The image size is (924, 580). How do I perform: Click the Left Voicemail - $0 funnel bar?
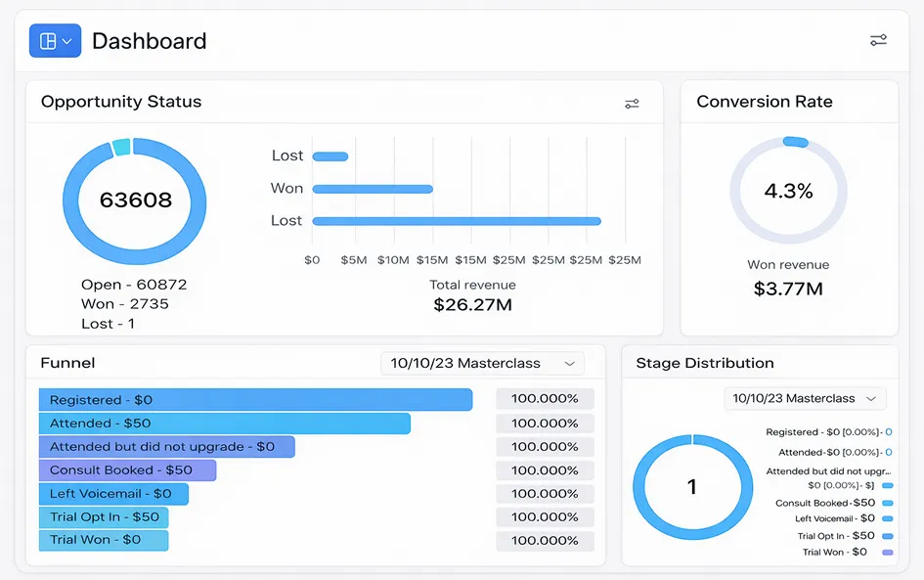pos(113,493)
